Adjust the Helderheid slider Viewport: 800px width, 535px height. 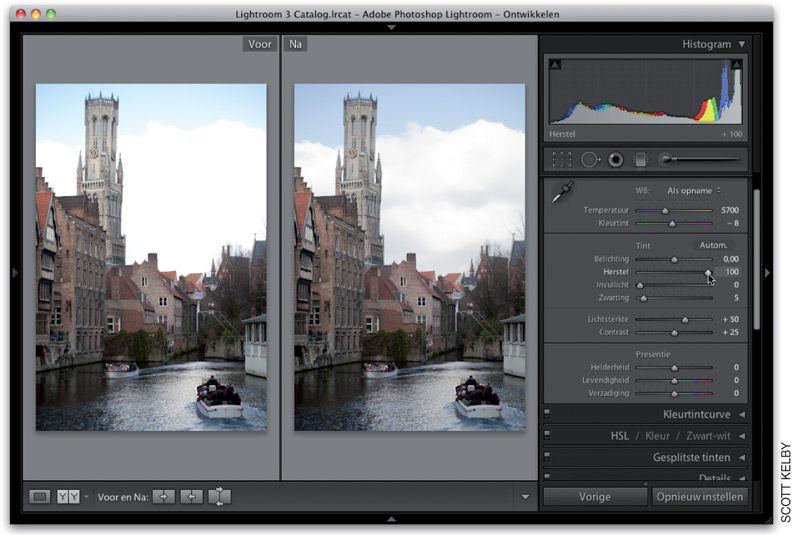[673, 367]
